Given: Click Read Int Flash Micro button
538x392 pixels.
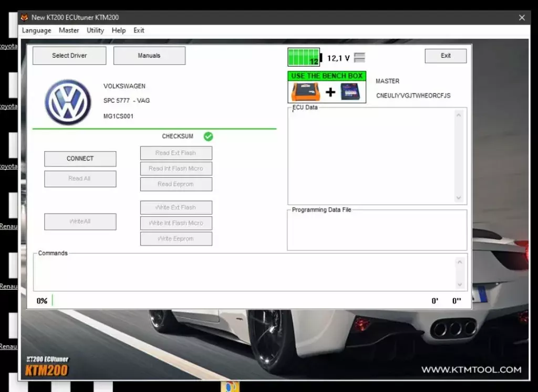Looking at the screenshot, I should coord(176,168).
